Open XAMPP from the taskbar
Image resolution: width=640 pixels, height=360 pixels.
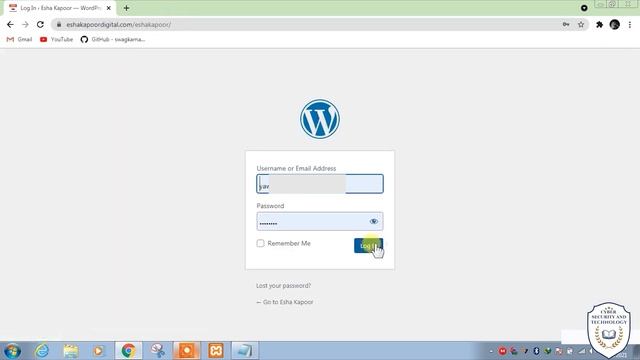[216, 351]
